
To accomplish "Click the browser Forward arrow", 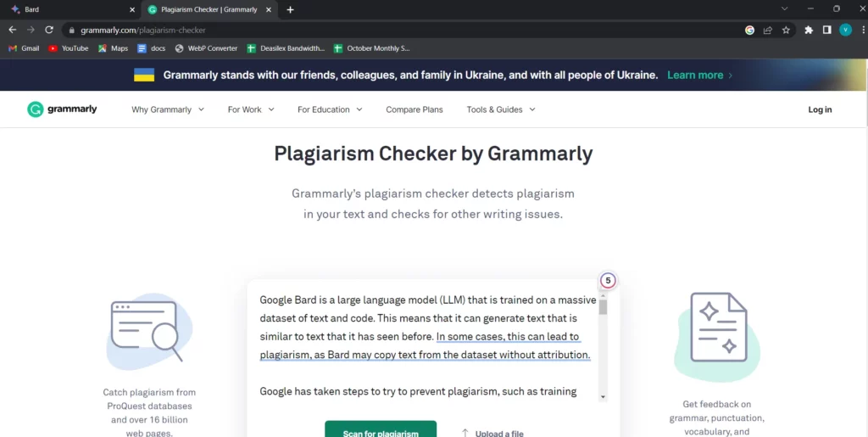I will click(x=31, y=30).
